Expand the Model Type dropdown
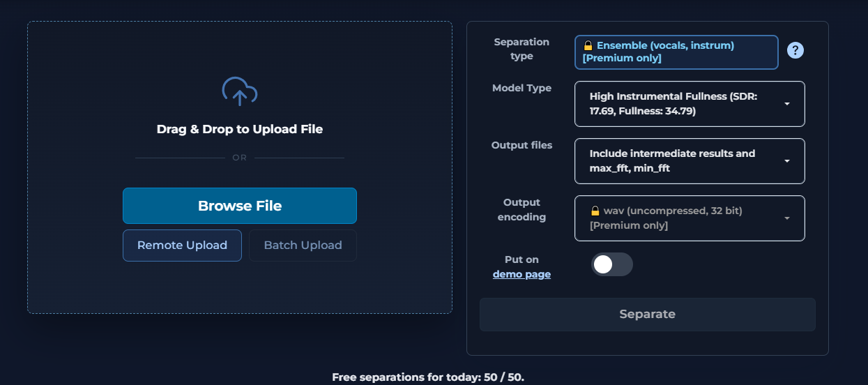Image resolution: width=868 pixels, height=385 pixels. coord(690,104)
